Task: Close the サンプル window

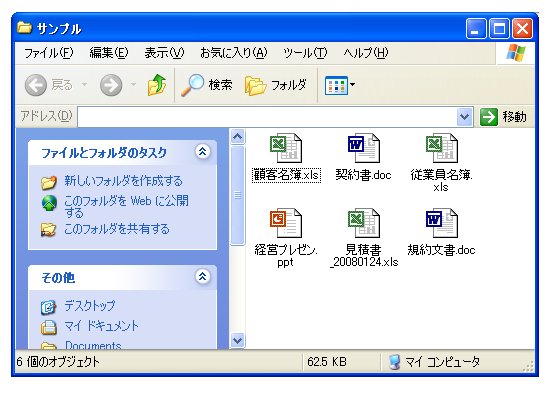Action: (x=522, y=28)
